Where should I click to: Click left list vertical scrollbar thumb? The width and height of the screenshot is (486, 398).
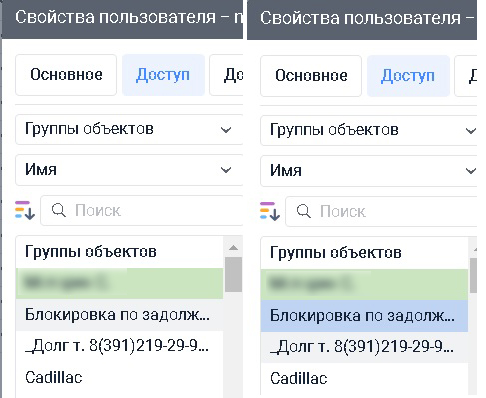tap(233, 274)
